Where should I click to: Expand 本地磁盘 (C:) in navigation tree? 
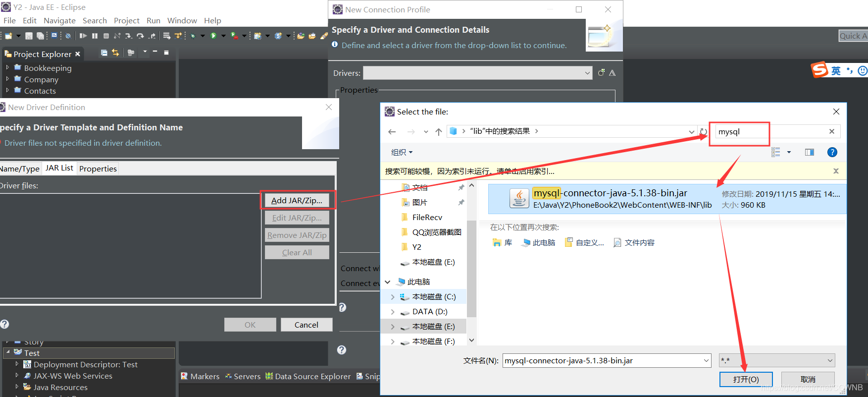coord(393,297)
